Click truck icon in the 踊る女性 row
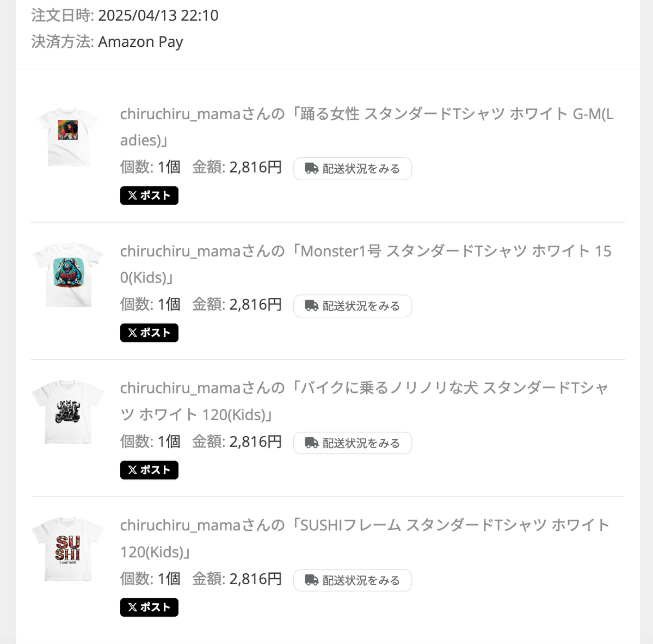This screenshot has width=653, height=644. [x=311, y=169]
